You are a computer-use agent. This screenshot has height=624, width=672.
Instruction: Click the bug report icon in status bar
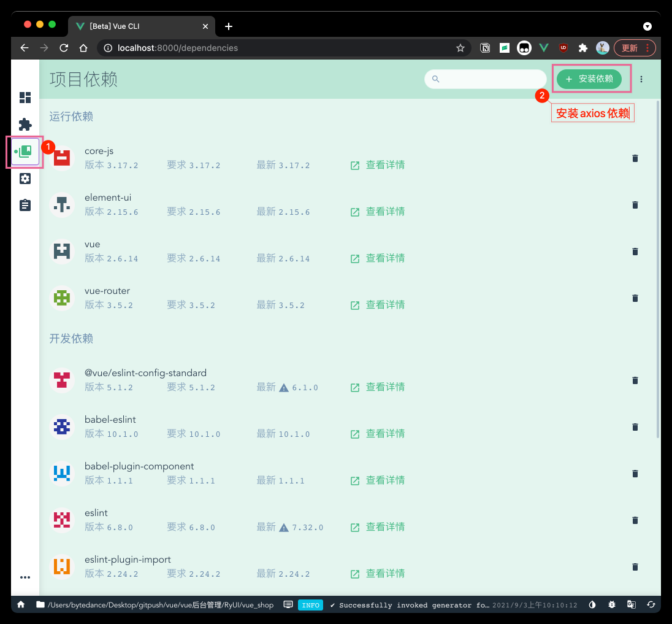click(x=611, y=604)
